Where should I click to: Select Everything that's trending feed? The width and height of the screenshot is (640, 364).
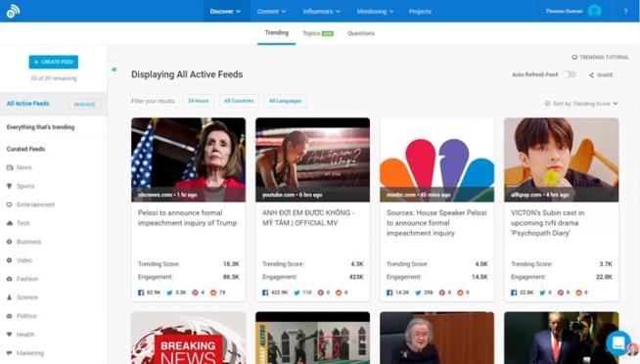[x=40, y=127]
